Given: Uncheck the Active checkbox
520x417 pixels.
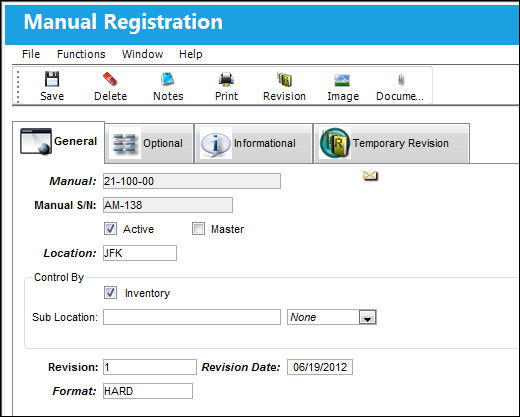Looking at the screenshot, I should (x=110, y=229).
